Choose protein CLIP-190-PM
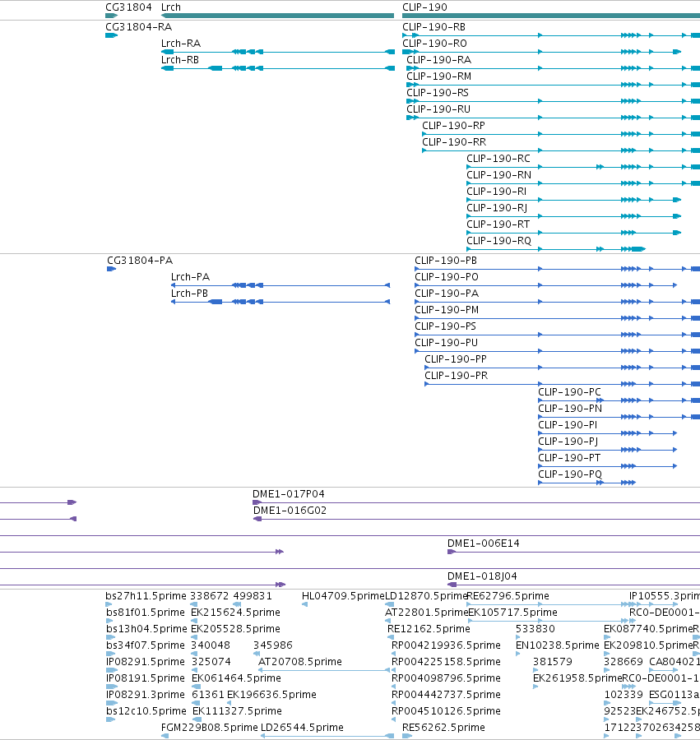This screenshot has height=740, width=700. coord(447,310)
